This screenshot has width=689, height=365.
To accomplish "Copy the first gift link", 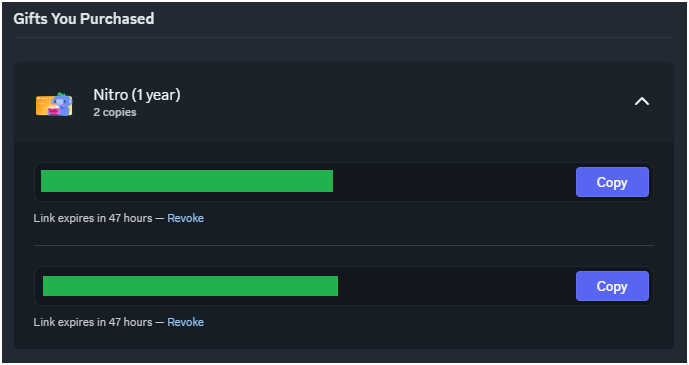I will (612, 182).
